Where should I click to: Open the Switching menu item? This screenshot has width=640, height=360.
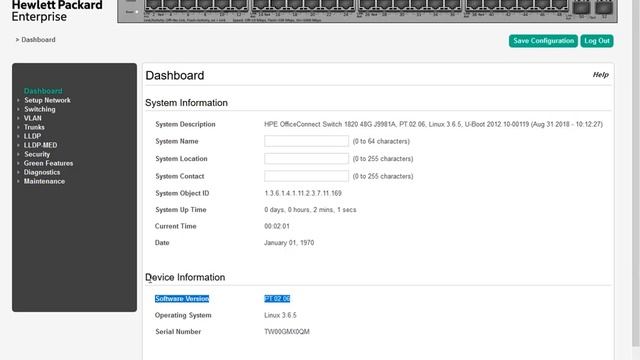click(x=40, y=109)
